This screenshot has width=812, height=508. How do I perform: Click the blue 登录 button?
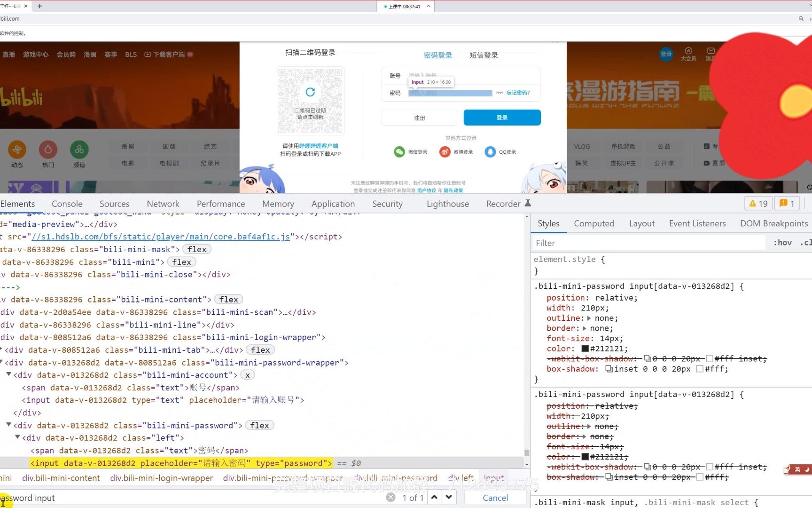click(502, 118)
